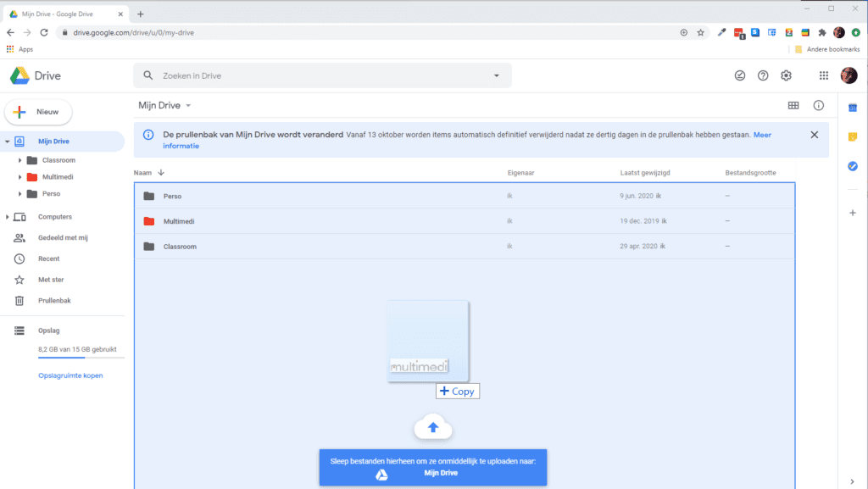This screenshot has height=489, width=868.
Task: Reload the page with the refresh icon
Action: [x=44, y=33]
